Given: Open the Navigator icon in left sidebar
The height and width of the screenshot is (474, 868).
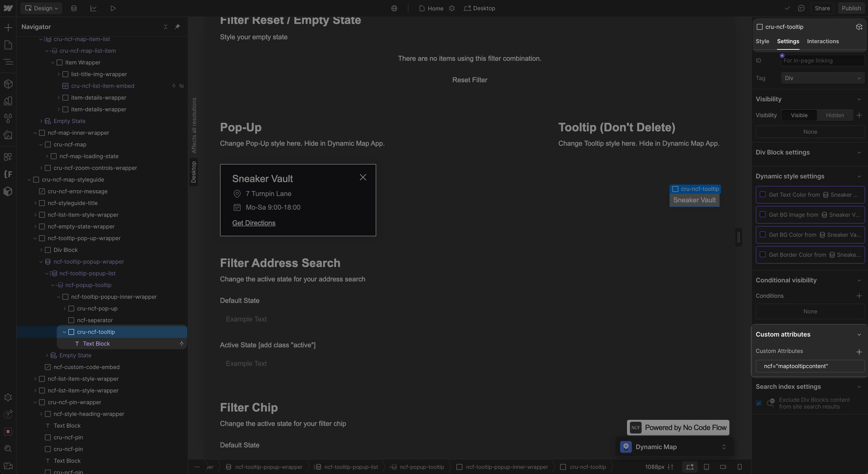Looking at the screenshot, I should tap(8, 62).
